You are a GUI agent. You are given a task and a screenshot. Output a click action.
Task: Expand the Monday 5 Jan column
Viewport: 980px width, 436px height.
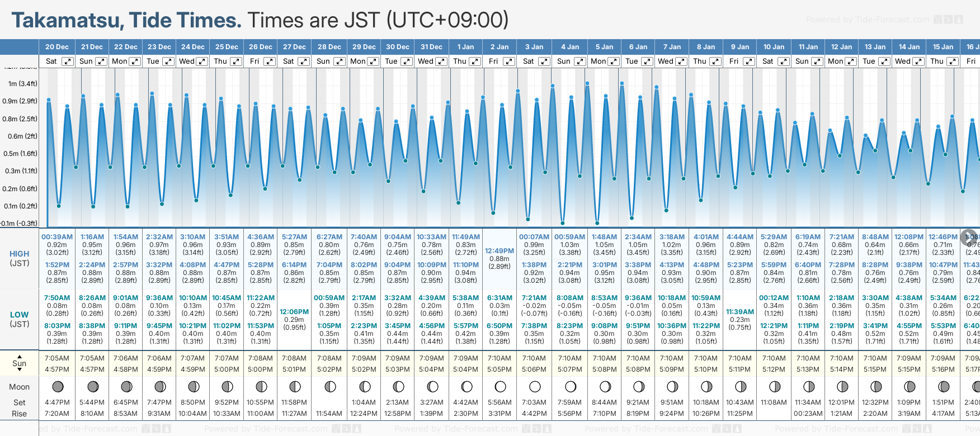(614, 61)
